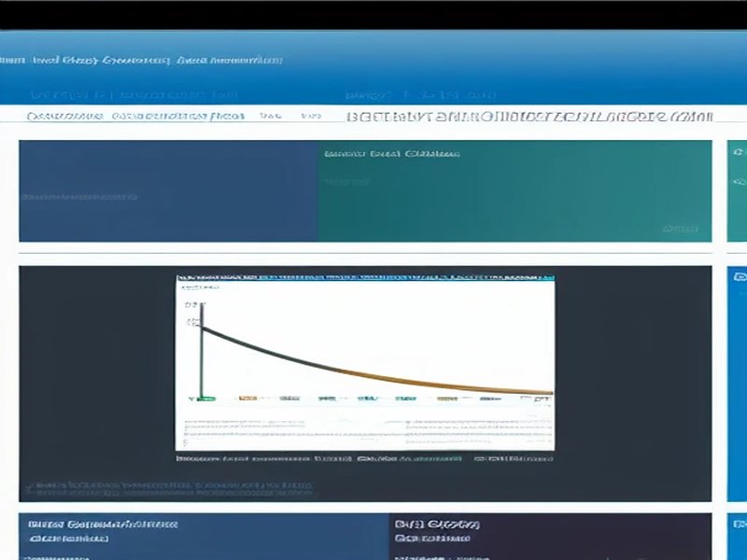
Task: Click the page title in the blue header
Action: click(140, 61)
